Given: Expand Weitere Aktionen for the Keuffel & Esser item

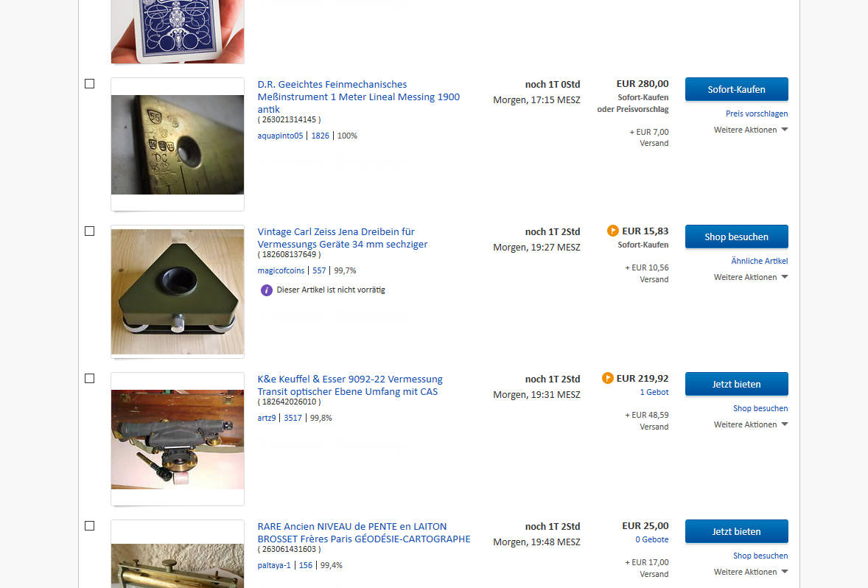Looking at the screenshot, I should tap(750, 424).
